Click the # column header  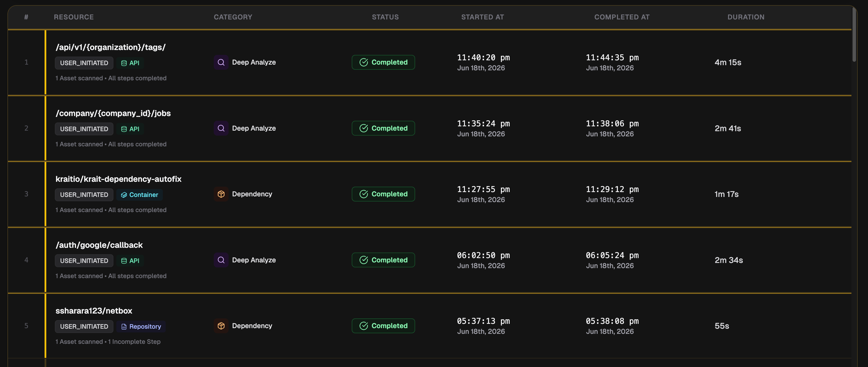point(26,17)
